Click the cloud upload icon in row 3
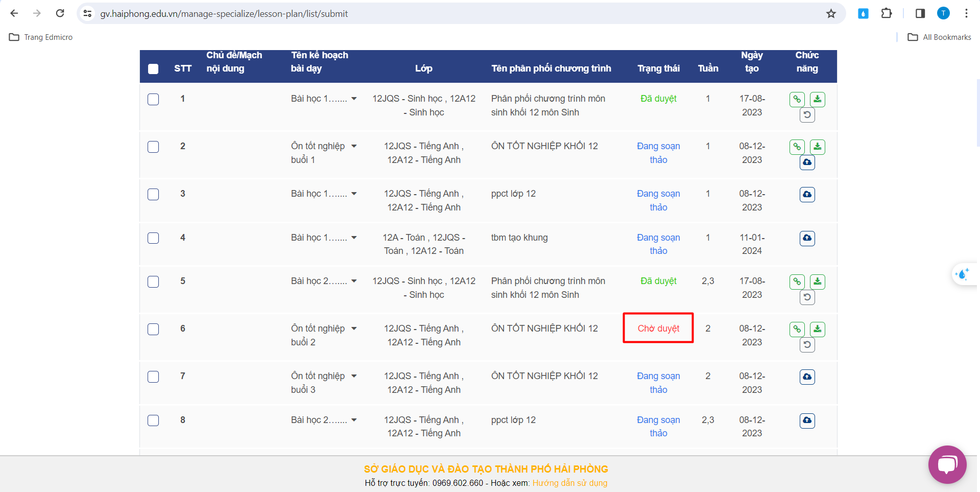 tap(807, 194)
